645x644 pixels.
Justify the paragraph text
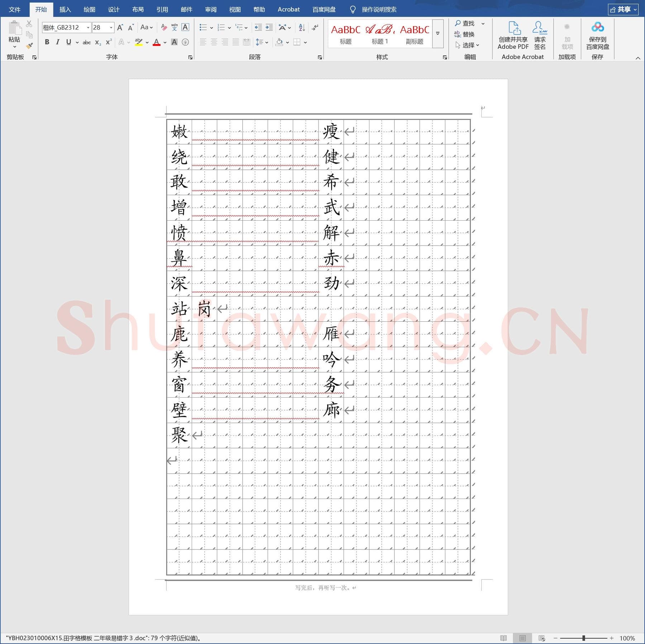[235, 42]
